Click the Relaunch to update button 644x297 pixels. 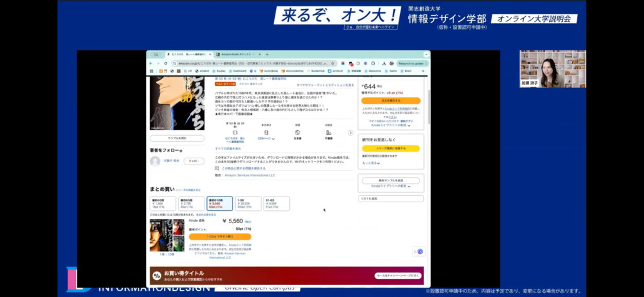[x=412, y=63]
